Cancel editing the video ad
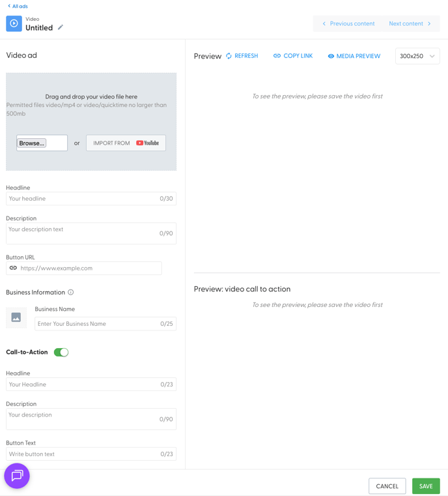This screenshot has height=496, width=448. 387,486
